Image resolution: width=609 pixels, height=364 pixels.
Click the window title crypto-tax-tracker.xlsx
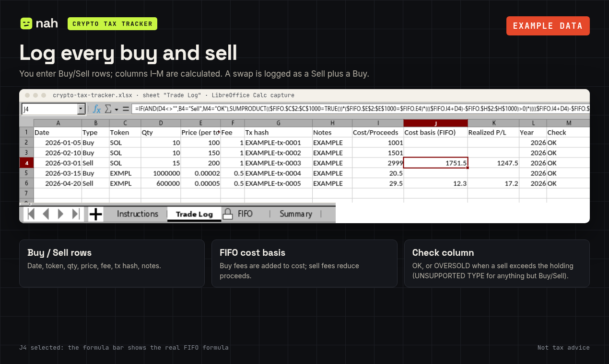pyautogui.click(x=93, y=95)
